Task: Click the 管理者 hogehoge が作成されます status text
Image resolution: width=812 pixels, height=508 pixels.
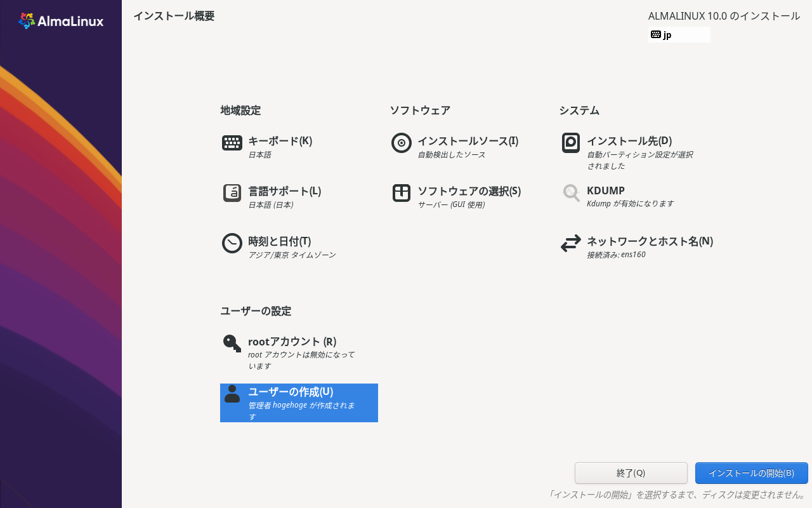Action: point(301,411)
